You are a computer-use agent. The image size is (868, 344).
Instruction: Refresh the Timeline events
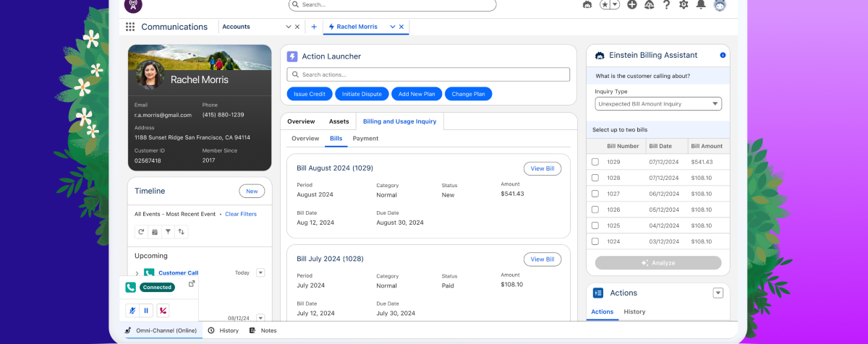[x=142, y=232]
